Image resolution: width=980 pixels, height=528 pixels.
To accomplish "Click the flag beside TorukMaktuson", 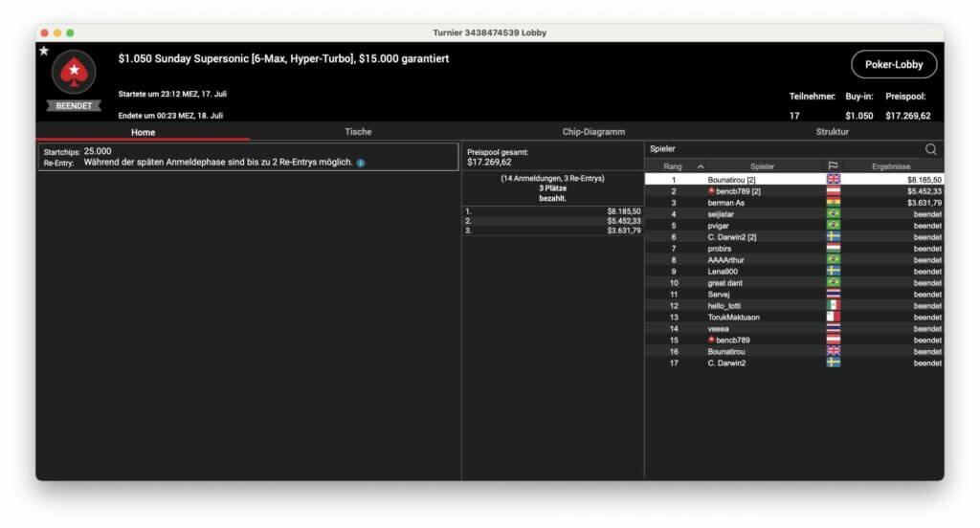I will coord(834,317).
